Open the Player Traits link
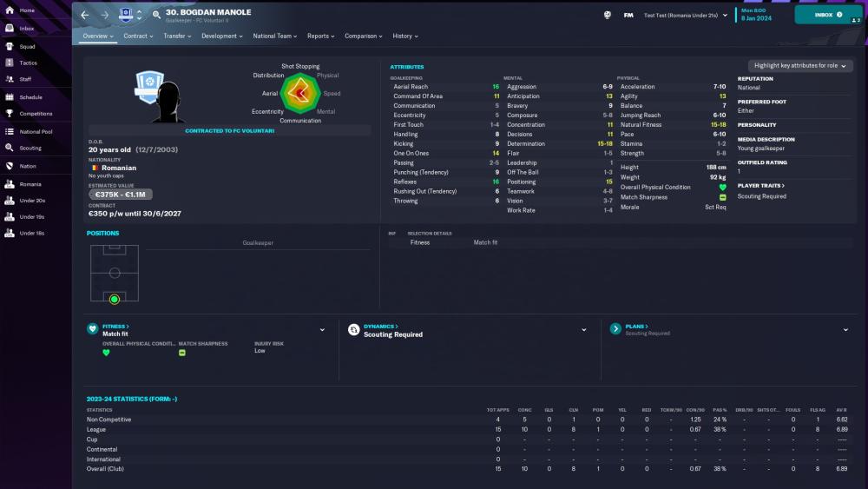The height and width of the screenshot is (489, 868). [760, 186]
